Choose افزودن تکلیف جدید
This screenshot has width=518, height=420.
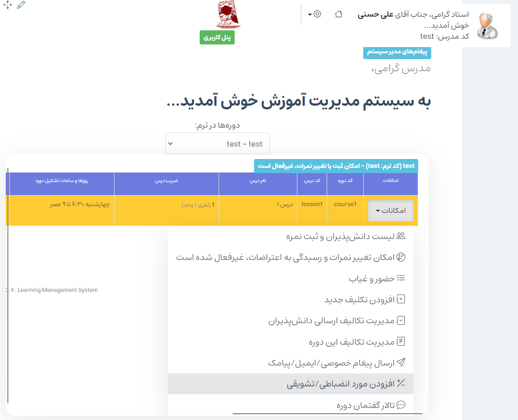(x=291, y=299)
